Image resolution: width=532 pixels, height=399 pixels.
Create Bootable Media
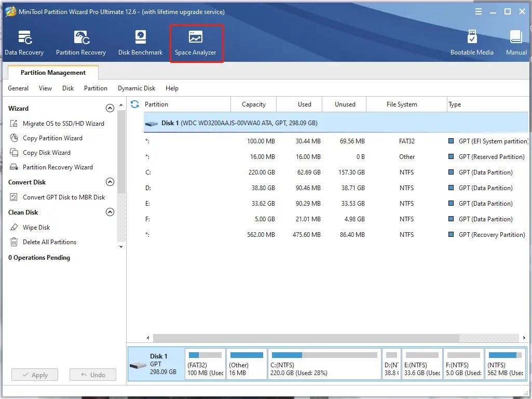click(472, 43)
